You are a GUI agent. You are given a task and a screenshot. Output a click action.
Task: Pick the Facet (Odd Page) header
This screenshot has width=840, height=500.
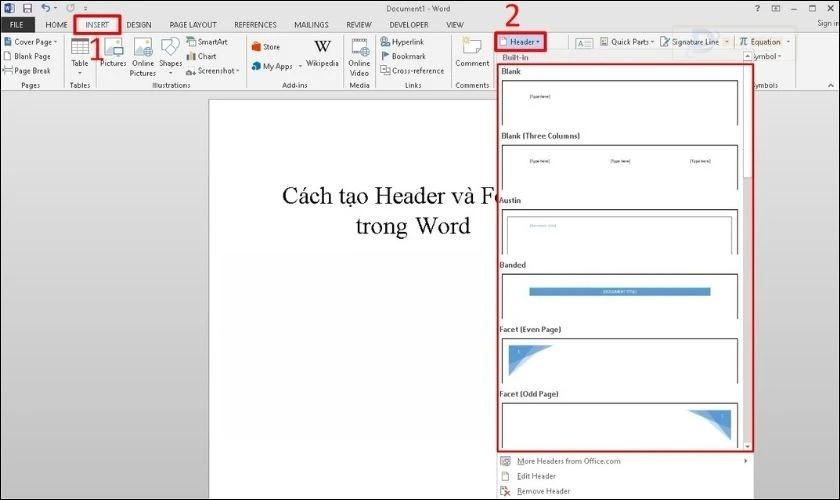[620, 424]
